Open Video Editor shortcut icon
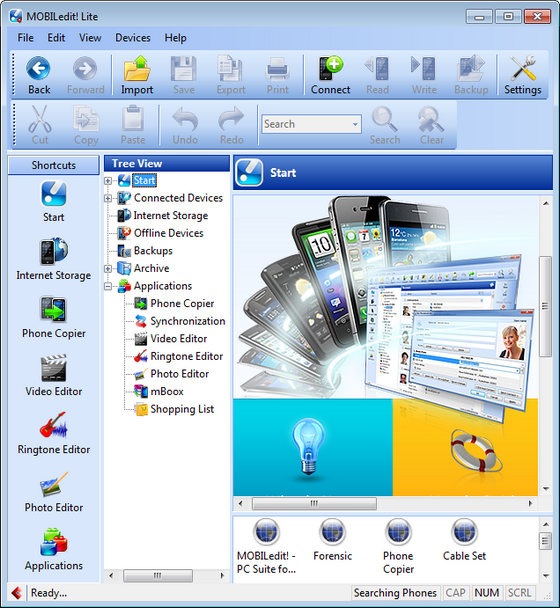The height and width of the screenshot is (608, 560). [54, 368]
